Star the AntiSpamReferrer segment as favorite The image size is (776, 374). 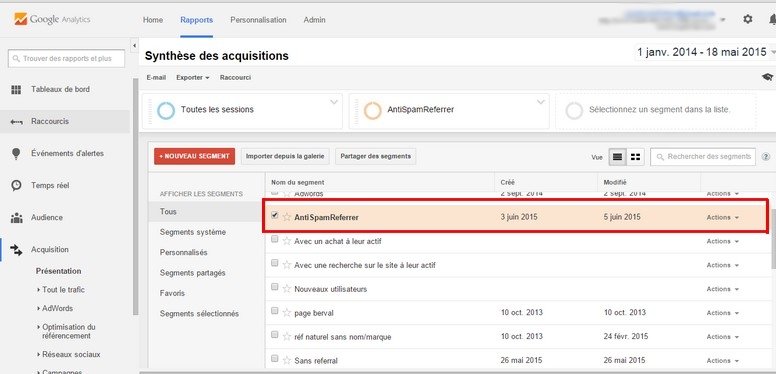pyautogui.click(x=287, y=217)
